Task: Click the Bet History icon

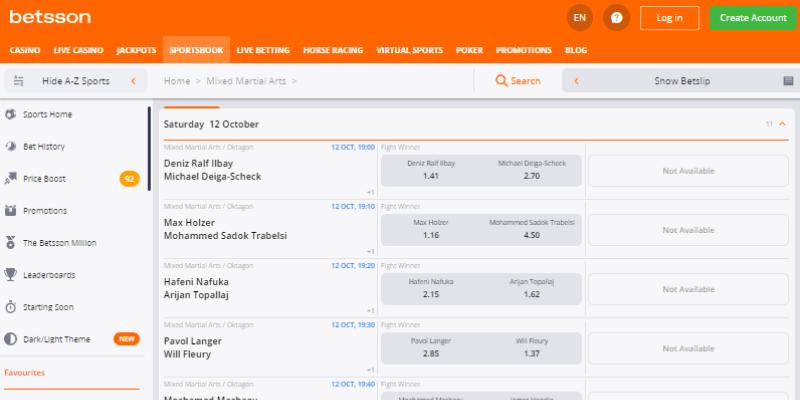Action: 10,146
